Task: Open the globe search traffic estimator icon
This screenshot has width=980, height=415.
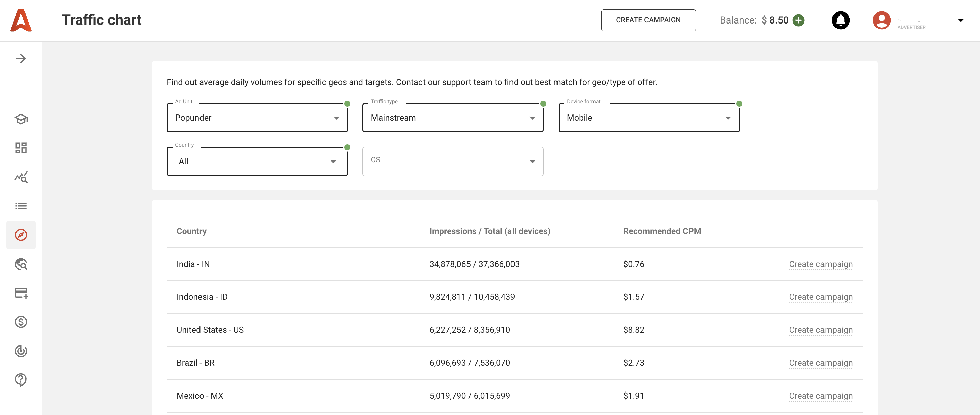Action: (21, 264)
